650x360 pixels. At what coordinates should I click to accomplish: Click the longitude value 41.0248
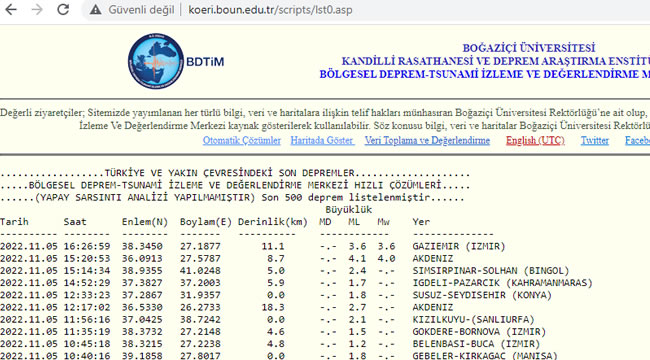[200, 271]
